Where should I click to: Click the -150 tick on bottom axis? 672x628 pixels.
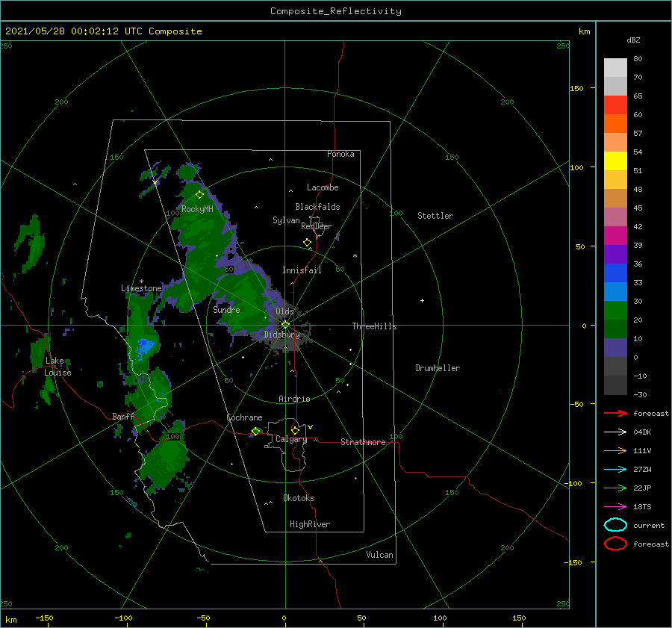[44, 618]
